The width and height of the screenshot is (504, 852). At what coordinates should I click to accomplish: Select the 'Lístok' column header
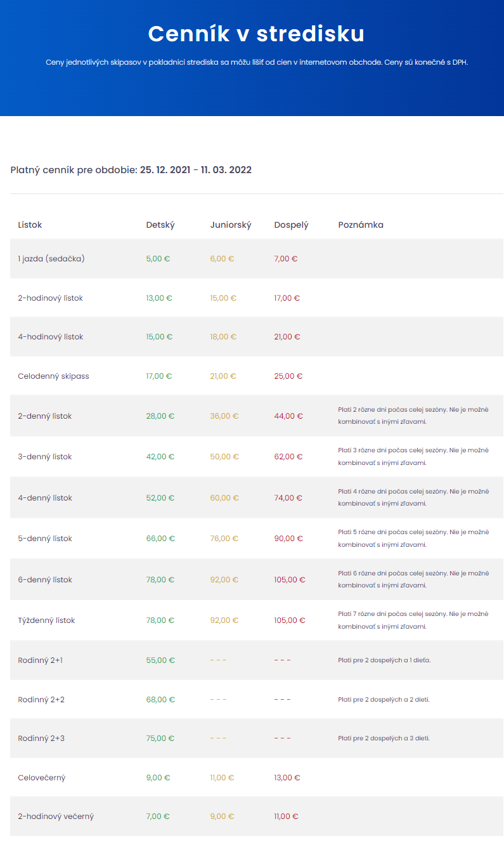tap(30, 225)
